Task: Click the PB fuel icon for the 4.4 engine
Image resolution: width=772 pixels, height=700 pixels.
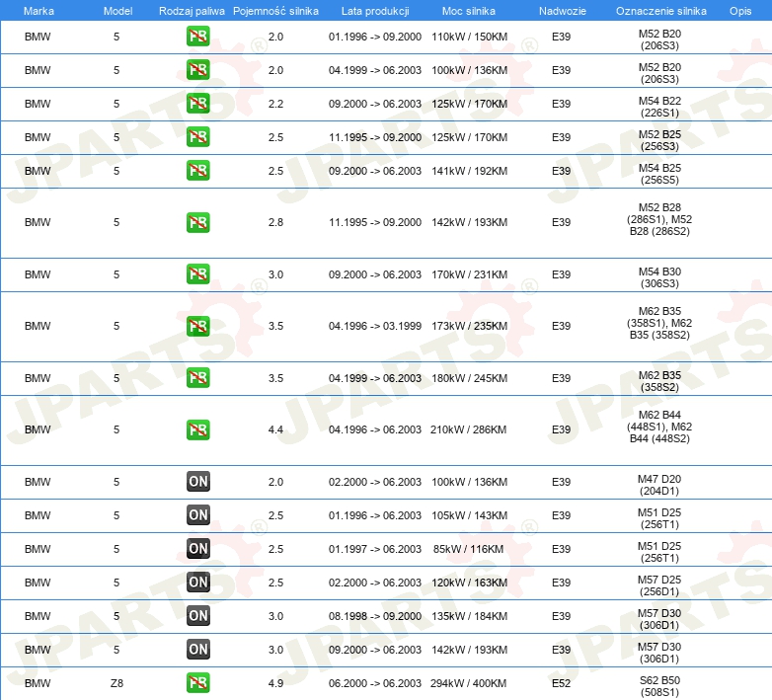Action: coord(197,429)
